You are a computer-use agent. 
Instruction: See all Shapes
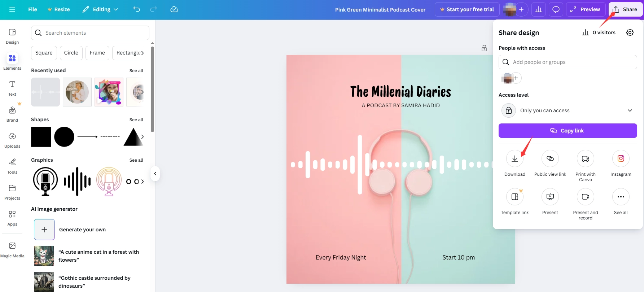click(x=136, y=120)
